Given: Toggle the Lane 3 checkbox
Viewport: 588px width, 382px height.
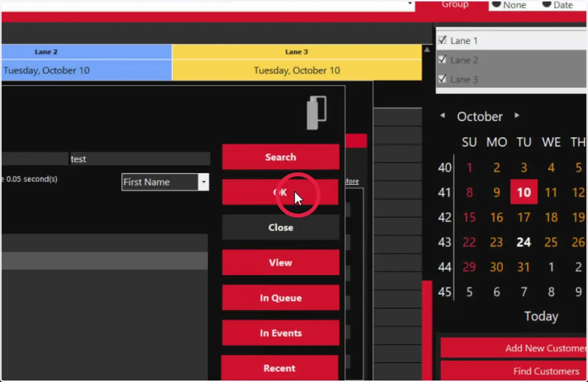Looking at the screenshot, I should [442, 79].
